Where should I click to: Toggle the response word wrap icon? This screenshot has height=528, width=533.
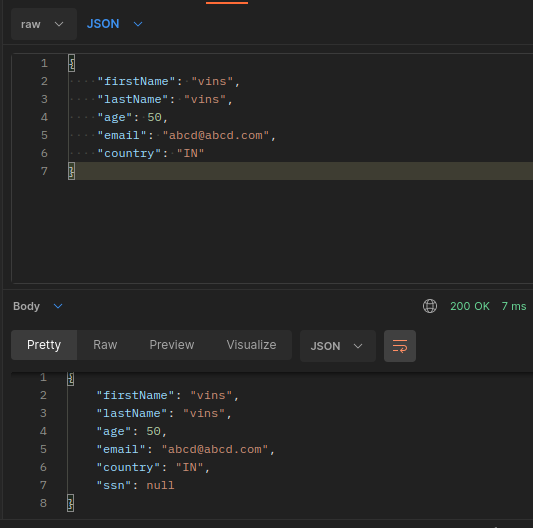[x=400, y=346]
